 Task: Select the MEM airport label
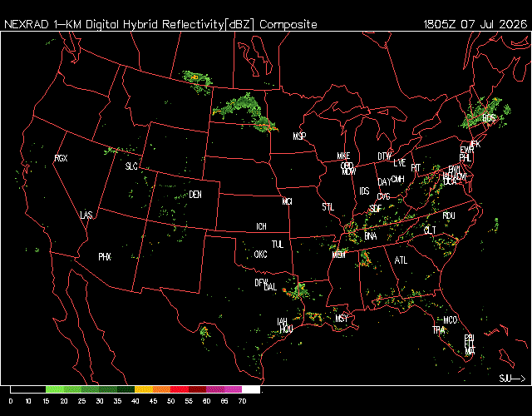(x=338, y=255)
